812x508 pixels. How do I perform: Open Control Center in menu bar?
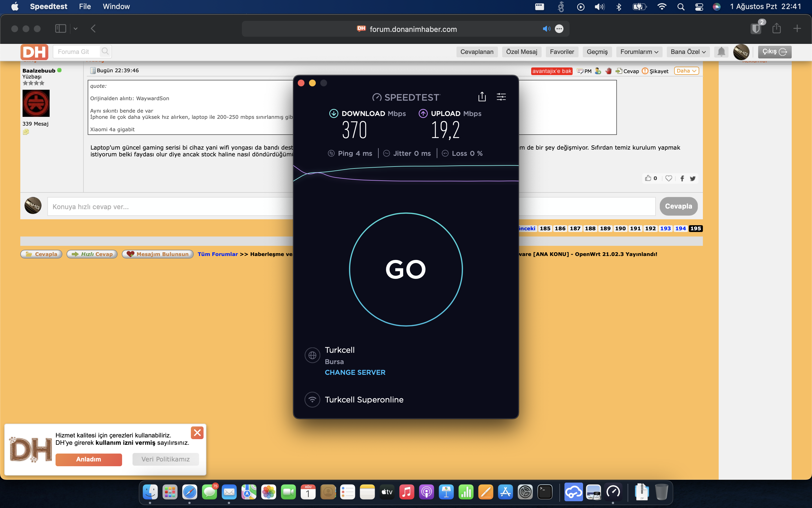tap(699, 7)
